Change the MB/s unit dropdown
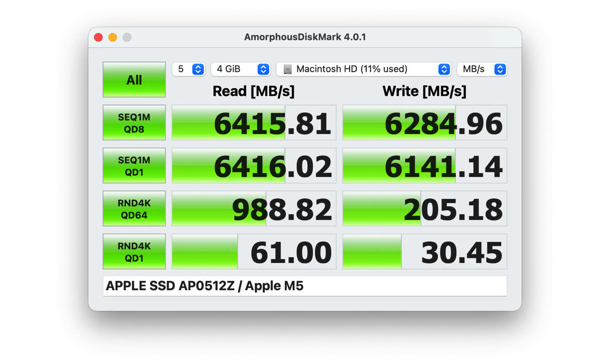 point(482,69)
